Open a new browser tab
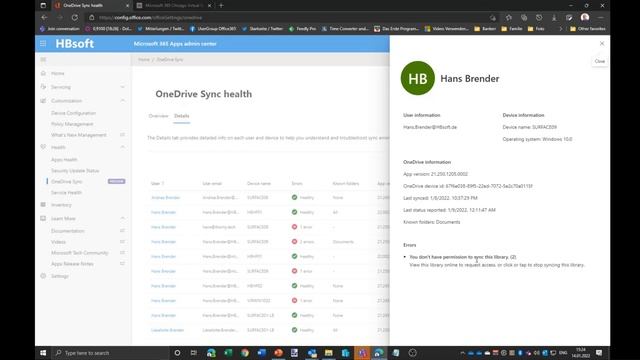The image size is (640, 360). point(221,6)
